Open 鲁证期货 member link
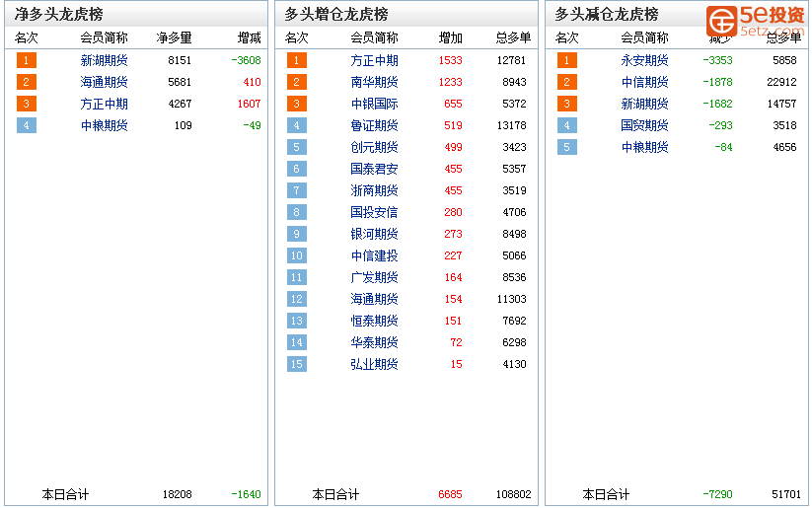This screenshot has width=812, height=508. click(x=374, y=126)
